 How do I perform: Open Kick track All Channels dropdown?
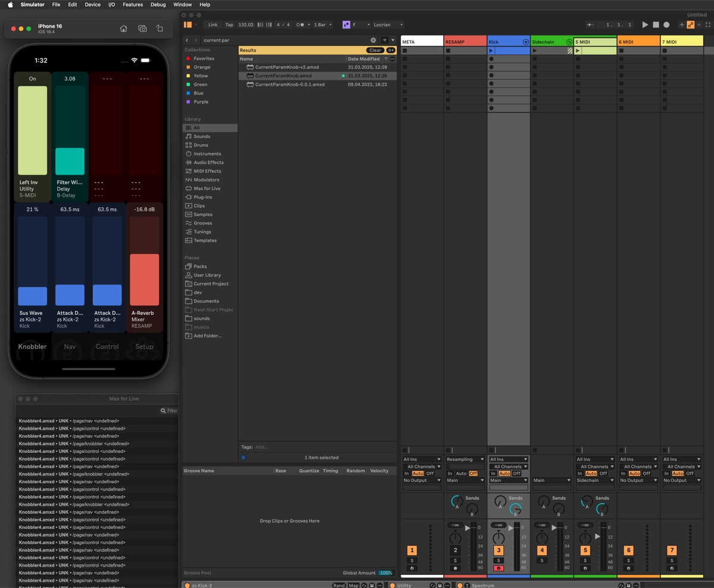(x=508, y=467)
